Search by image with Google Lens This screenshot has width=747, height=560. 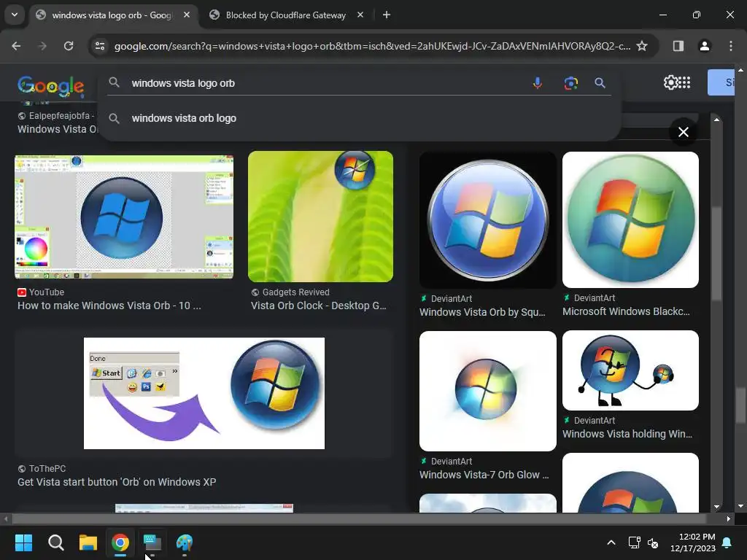coord(570,83)
